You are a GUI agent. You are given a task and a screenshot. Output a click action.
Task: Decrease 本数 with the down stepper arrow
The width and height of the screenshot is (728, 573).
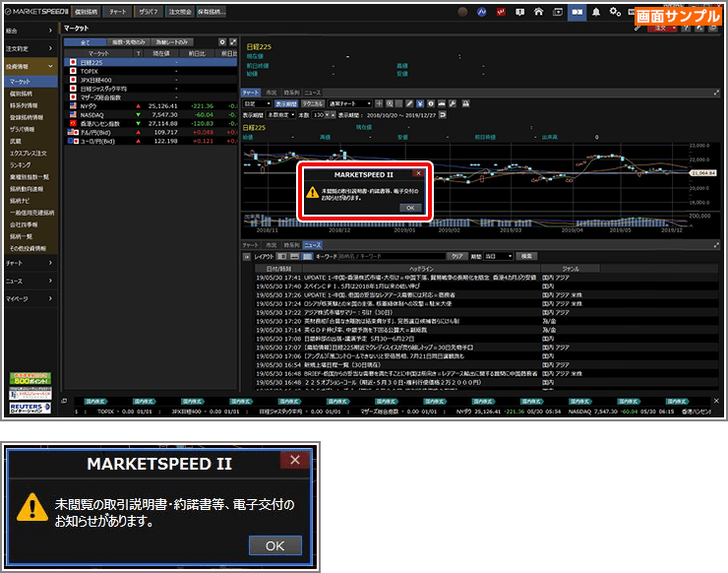(x=328, y=115)
